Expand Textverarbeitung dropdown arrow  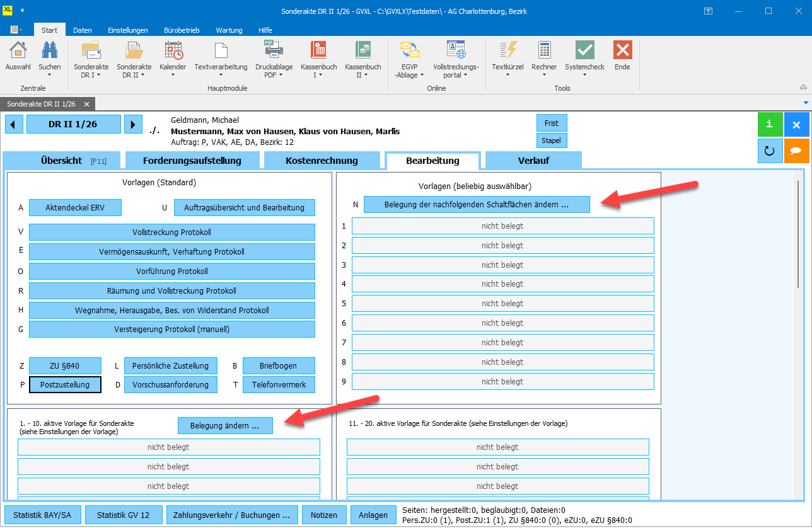click(x=221, y=75)
